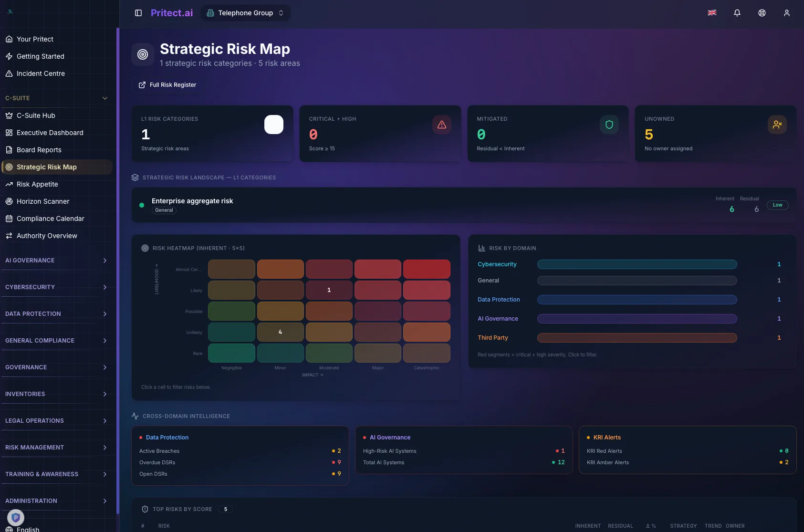
Task: Expand the Risk Management sidebar section
Action: point(56,448)
